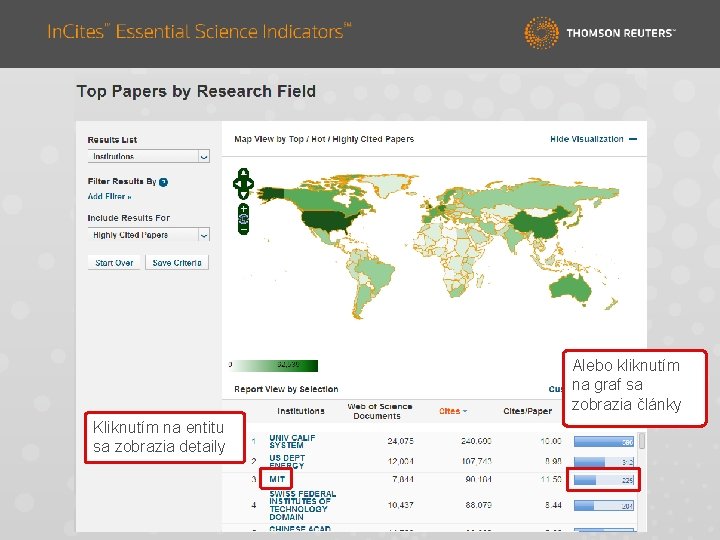Viewport: 720px width, 540px height.
Task: Click the Save Criteria button
Action: [177, 263]
